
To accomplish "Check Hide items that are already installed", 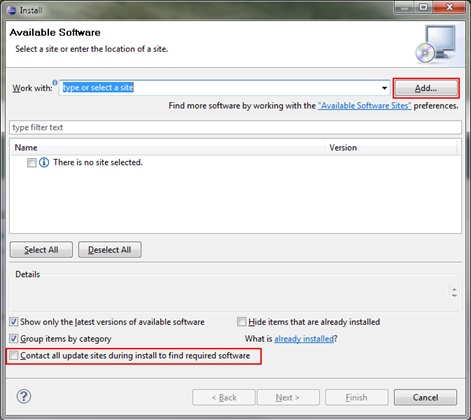I will [241, 322].
